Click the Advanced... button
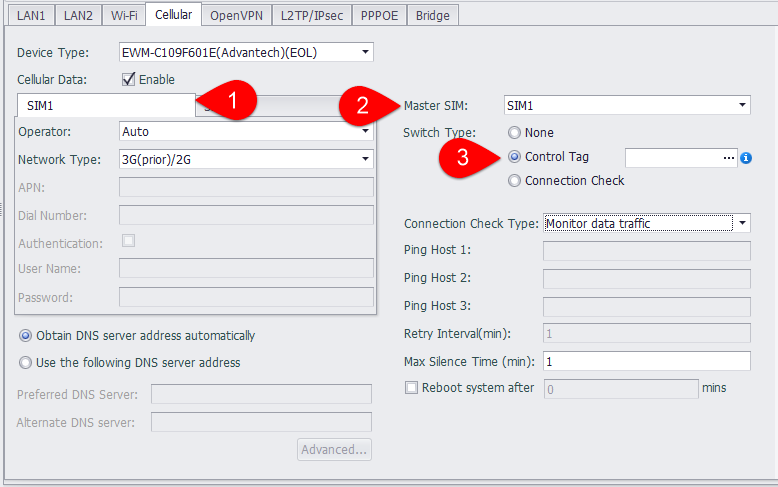This screenshot has width=778, height=487. coord(334,449)
